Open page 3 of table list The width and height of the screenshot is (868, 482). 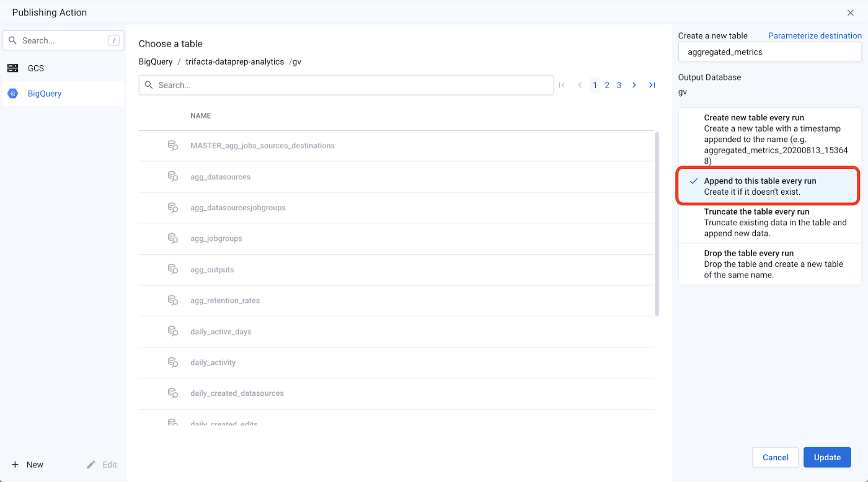click(619, 86)
